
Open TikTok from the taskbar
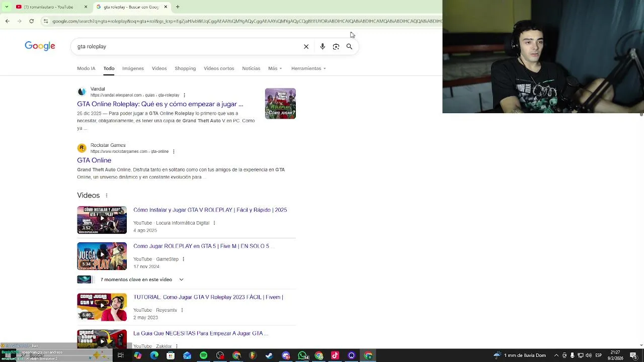(335, 355)
